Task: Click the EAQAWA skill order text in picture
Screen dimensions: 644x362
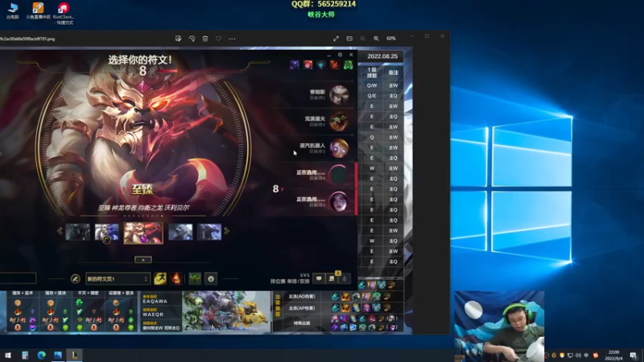Action: pos(155,301)
